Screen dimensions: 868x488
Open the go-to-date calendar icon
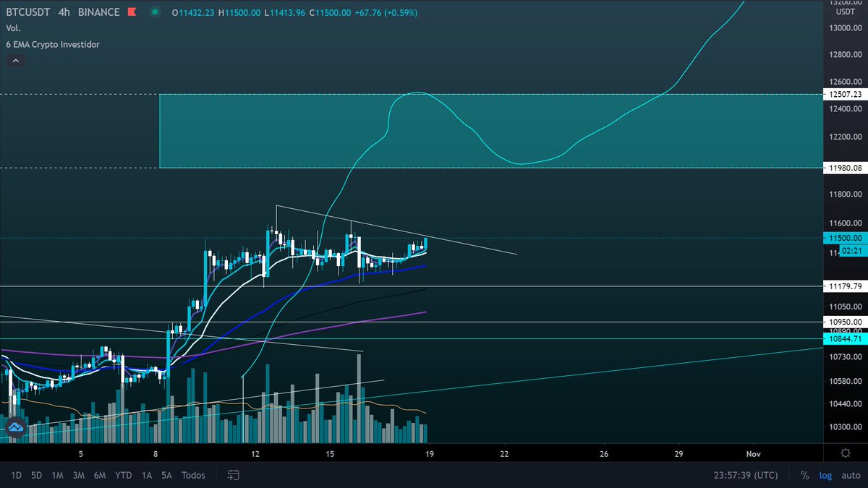[x=233, y=475]
